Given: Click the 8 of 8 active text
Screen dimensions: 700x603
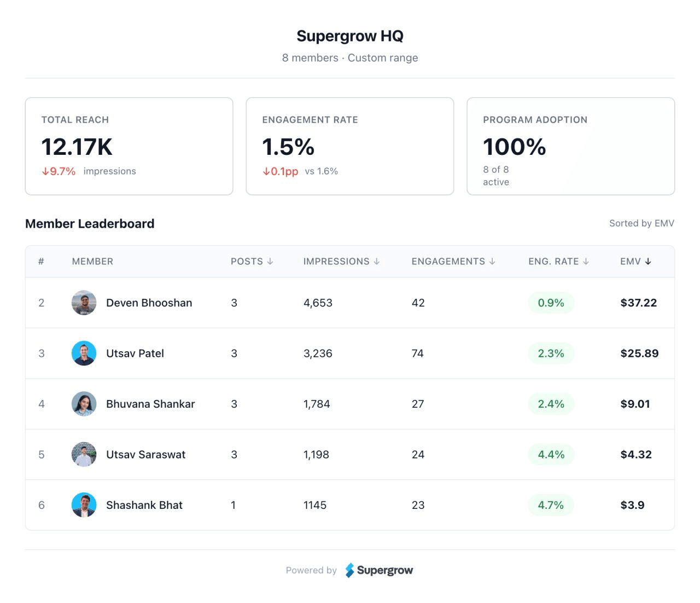Looking at the screenshot, I should (496, 176).
